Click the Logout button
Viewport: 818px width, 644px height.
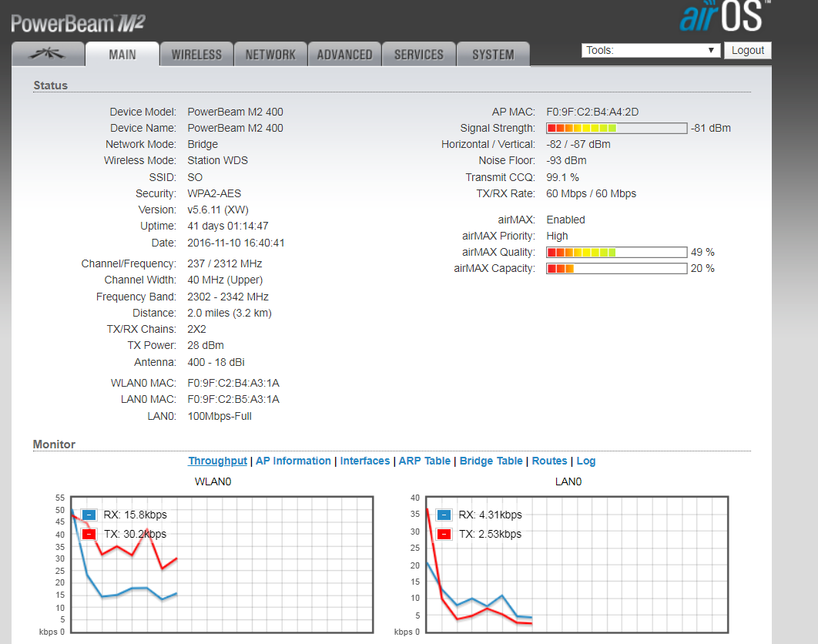pos(748,51)
